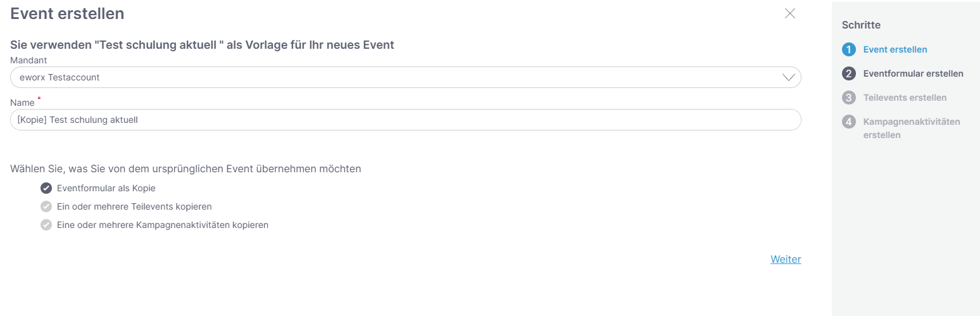The height and width of the screenshot is (316, 980).
Task: Enable Kampagnenaktivitäten kopieren checkbox
Action: 46,225
